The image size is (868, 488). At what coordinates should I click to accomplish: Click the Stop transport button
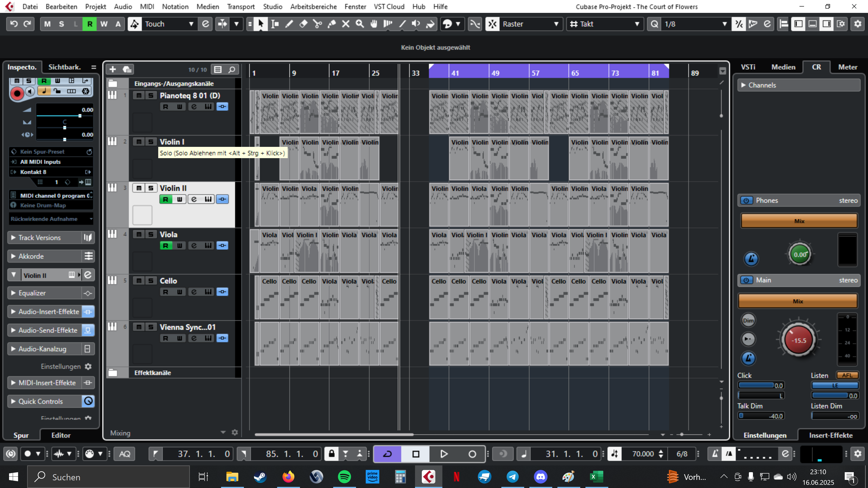[x=416, y=454]
